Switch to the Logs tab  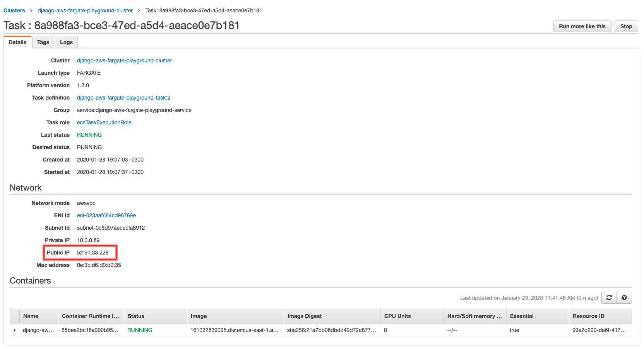[66, 42]
